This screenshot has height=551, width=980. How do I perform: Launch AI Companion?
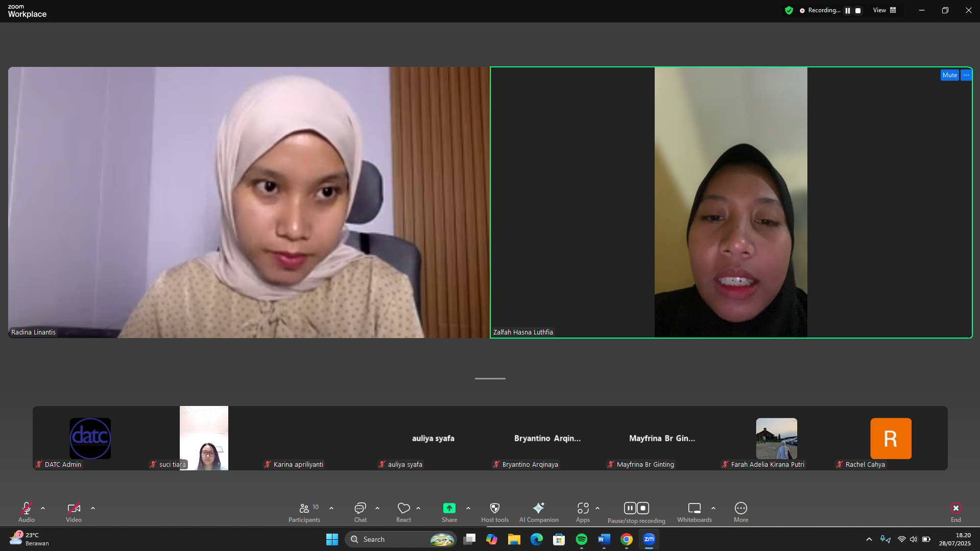tap(538, 512)
